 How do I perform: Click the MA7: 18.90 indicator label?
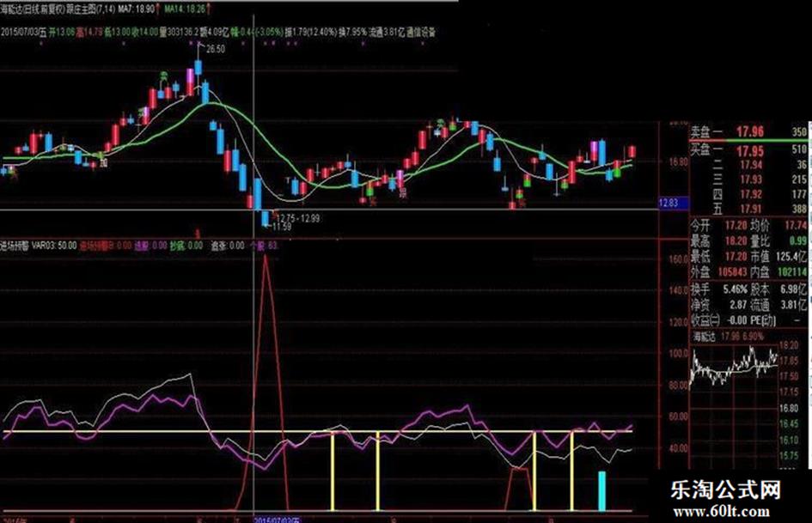(137, 9)
